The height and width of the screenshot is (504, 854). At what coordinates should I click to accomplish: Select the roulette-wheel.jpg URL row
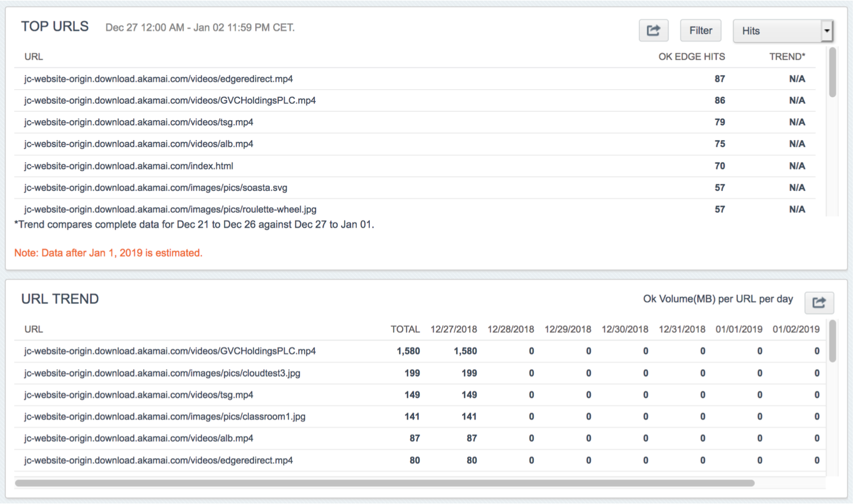tap(415, 209)
